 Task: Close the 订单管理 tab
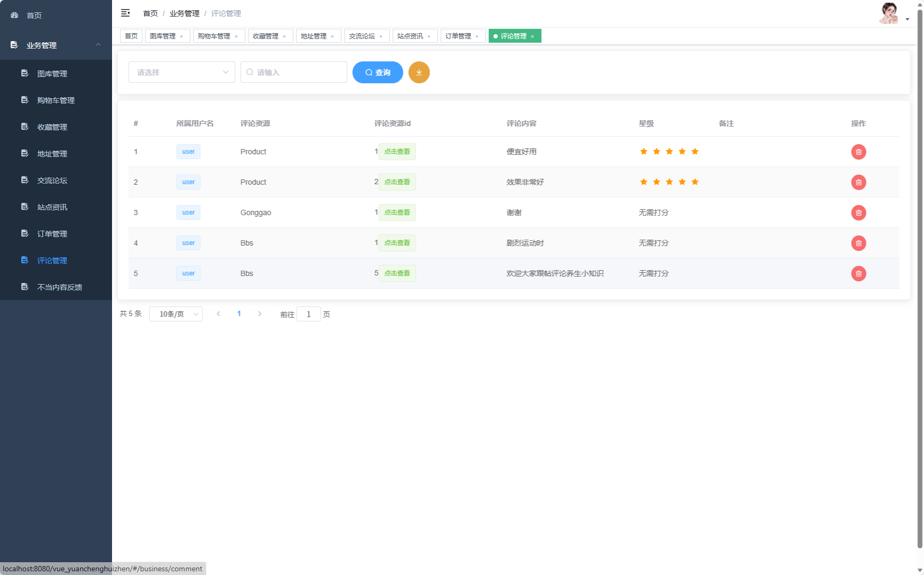coord(477,36)
